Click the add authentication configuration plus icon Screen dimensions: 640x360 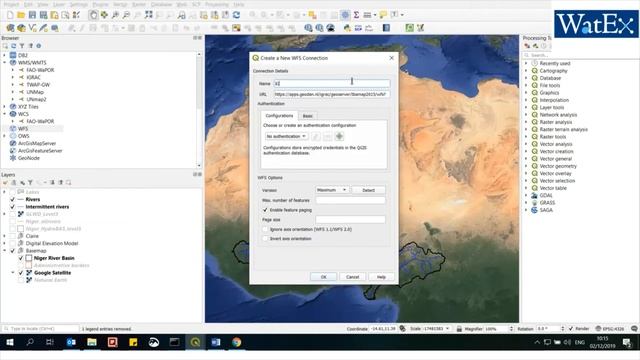pos(339,136)
